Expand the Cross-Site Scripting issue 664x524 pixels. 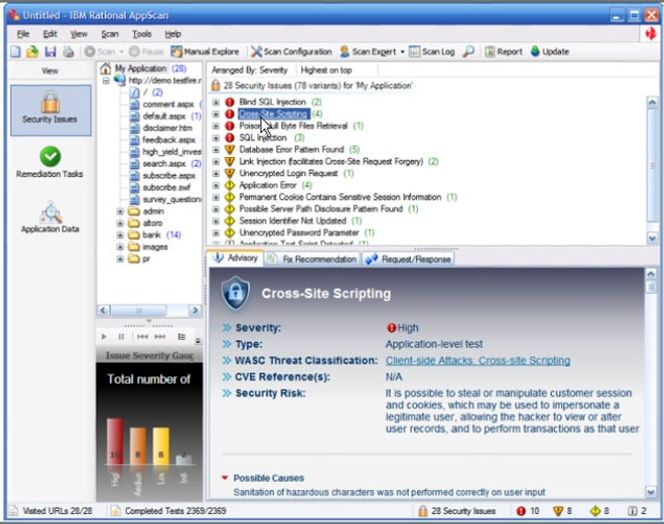click(216, 114)
